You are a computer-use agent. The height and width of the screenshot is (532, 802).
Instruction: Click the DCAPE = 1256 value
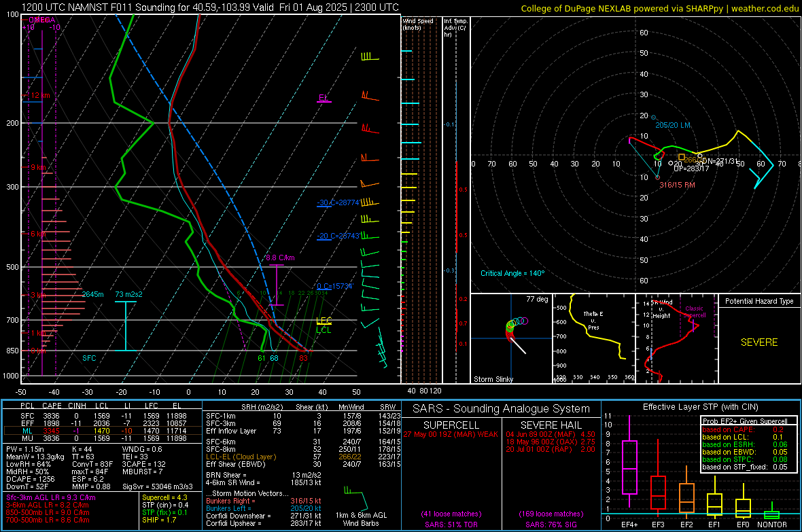coord(30,479)
